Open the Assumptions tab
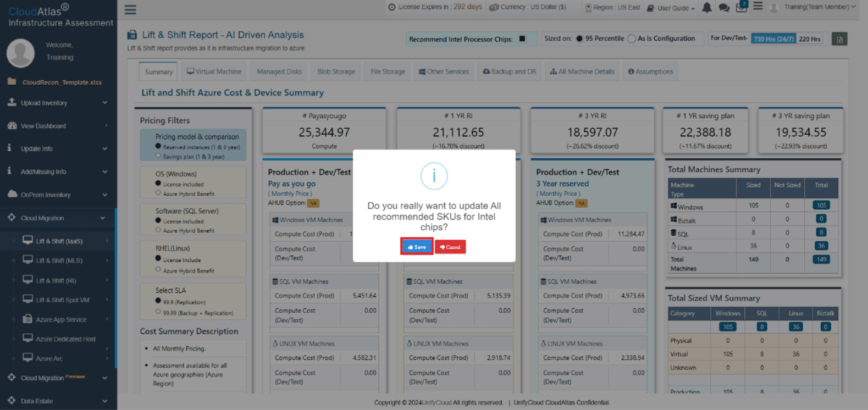868x410 pixels. (650, 71)
